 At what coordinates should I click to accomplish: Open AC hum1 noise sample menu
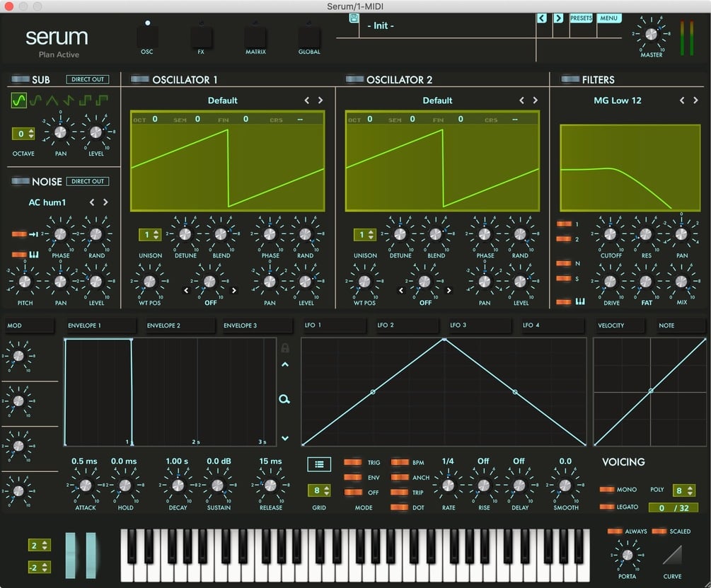click(47, 202)
